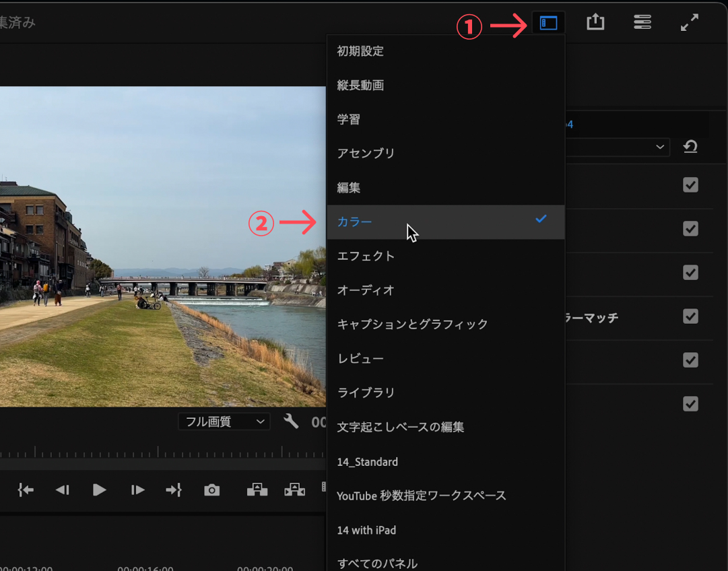Go to Out point
The height and width of the screenshot is (571, 728).
tap(174, 490)
